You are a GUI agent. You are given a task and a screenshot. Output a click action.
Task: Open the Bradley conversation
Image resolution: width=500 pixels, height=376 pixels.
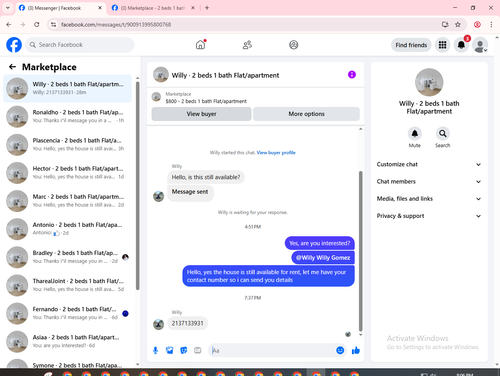coord(67,257)
